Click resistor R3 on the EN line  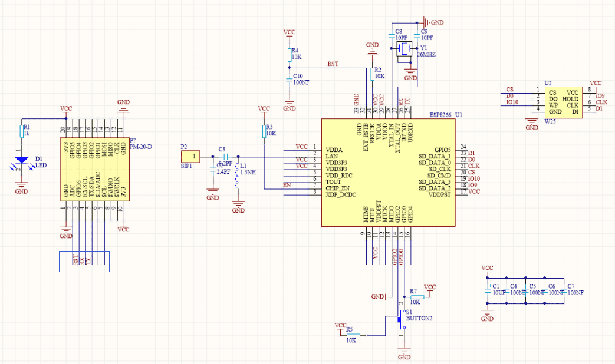264,131
